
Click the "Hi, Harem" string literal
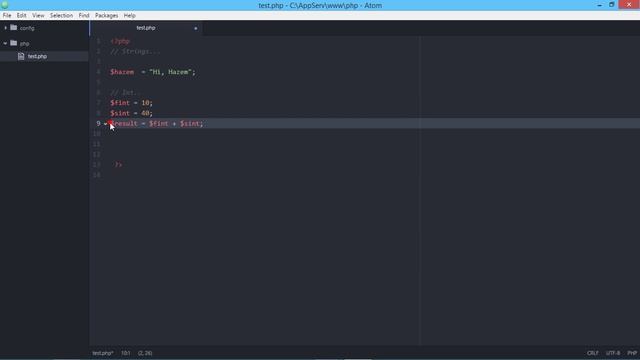point(170,72)
